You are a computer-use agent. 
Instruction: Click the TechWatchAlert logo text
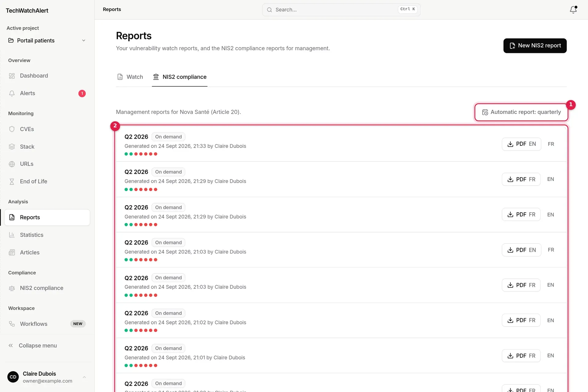pos(27,10)
